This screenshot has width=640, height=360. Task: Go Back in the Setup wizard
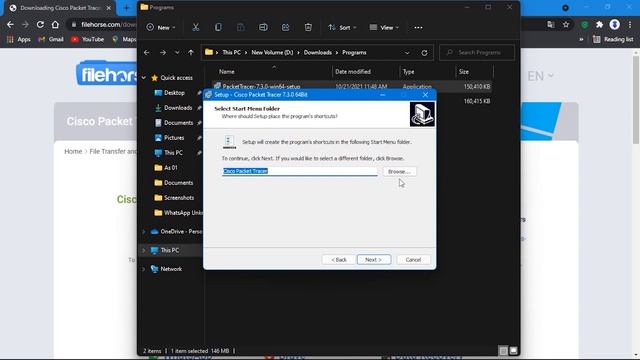tap(339, 260)
